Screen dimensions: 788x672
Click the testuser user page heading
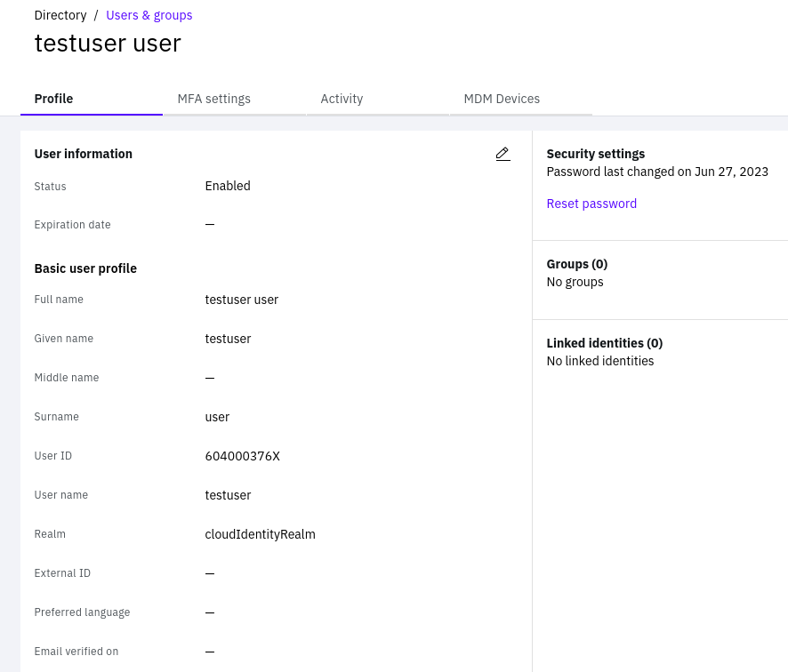[x=108, y=43]
